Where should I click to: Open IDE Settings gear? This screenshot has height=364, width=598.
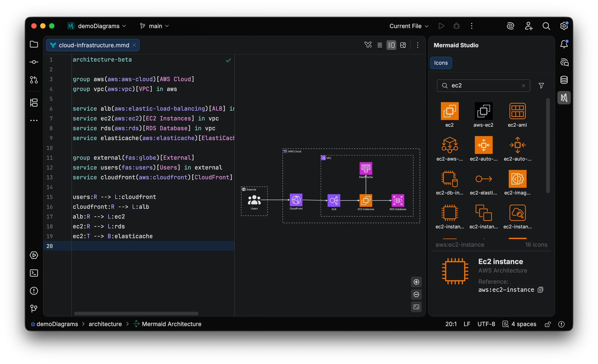pos(564,26)
